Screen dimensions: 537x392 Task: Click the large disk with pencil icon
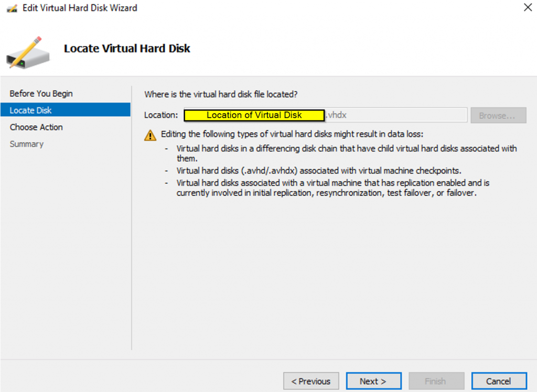(28, 53)
